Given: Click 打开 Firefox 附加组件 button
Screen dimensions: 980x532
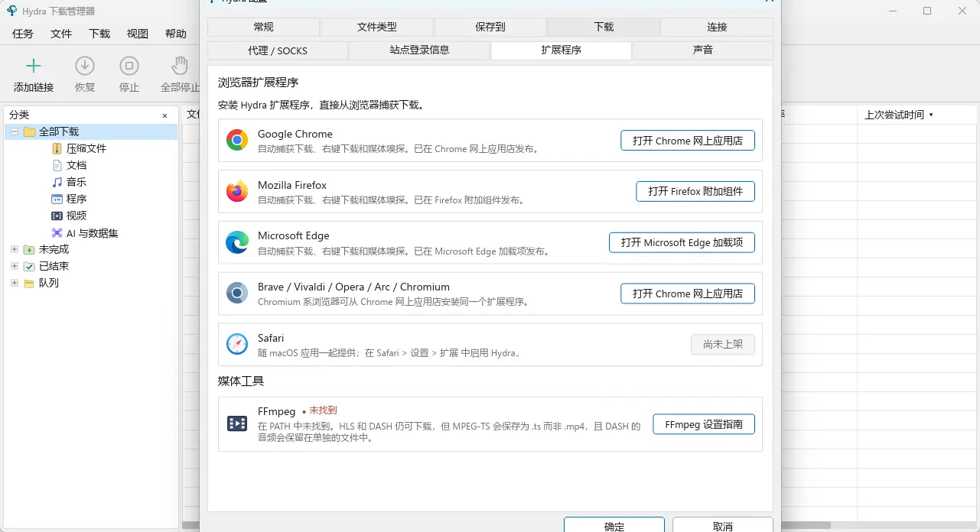Looking at the screenshot, I should 695,191.
